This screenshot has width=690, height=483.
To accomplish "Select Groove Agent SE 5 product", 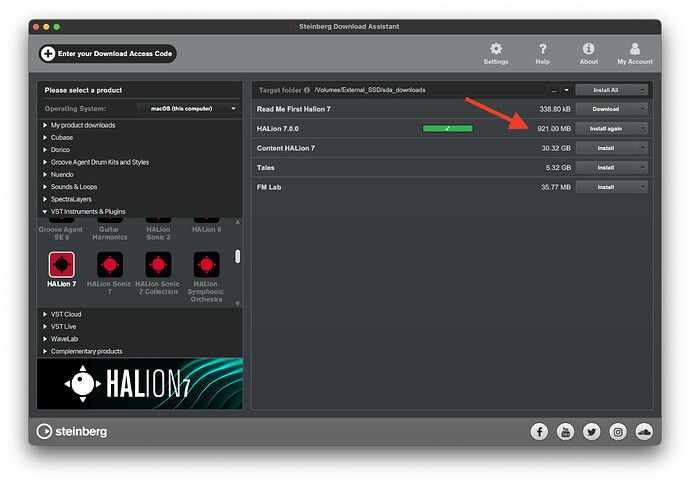I will tap(61, 229).
